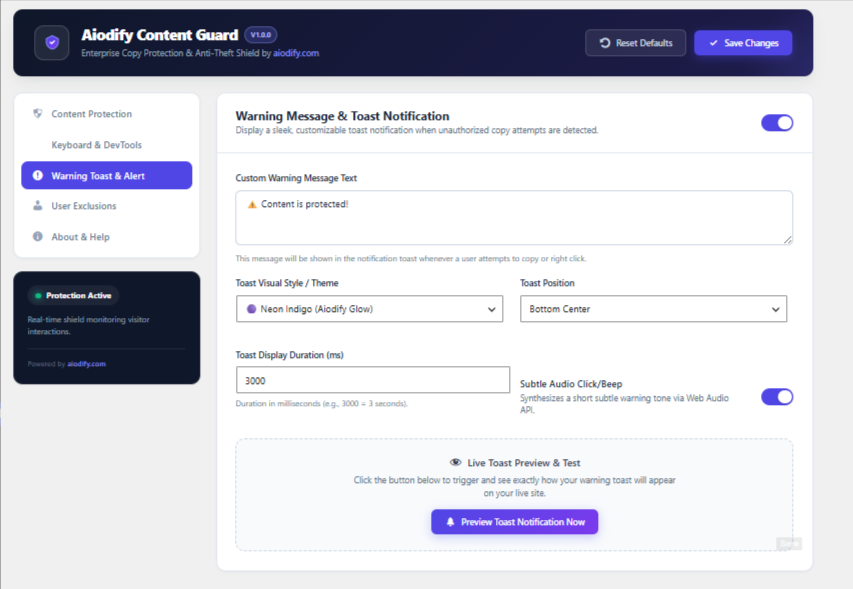This screenshot has width=853, height=589.
Task: Click the Toast Display Duration input field
Action: (373, 380)
